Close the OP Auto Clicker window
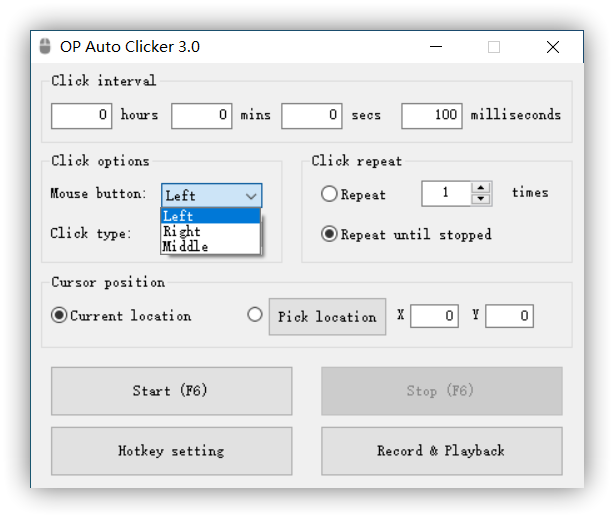This screenshot has width=614, height=518. 553,47
